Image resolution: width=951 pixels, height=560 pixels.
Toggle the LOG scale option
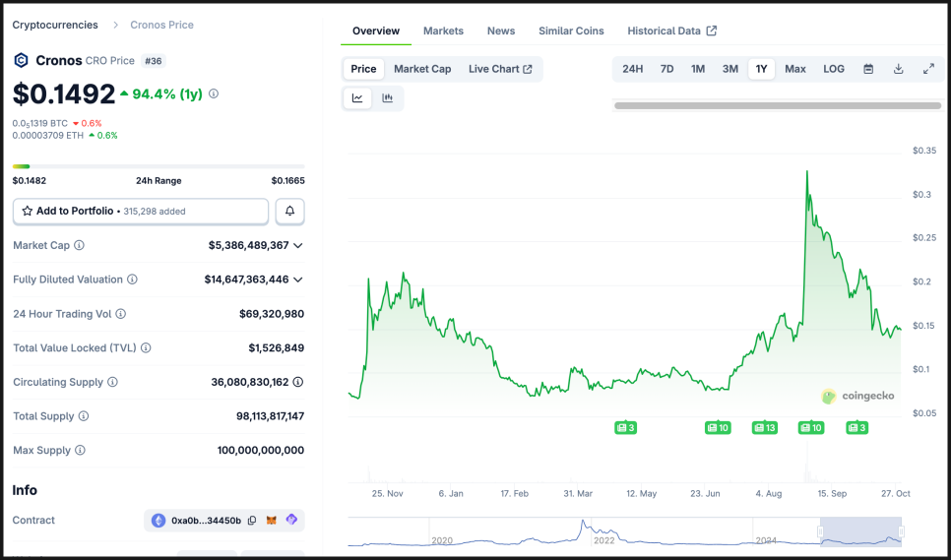point(834,69)
